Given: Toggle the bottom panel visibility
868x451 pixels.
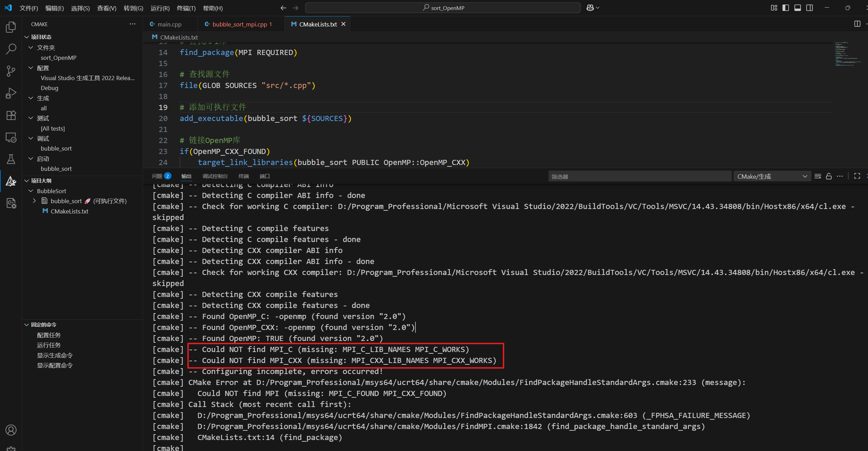Looking at the screenshot, I should [798, 8].
